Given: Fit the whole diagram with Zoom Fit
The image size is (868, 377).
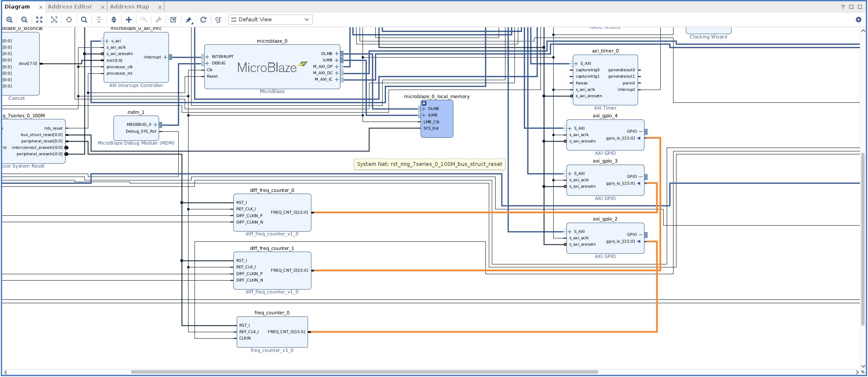Looking at the screenshot, I should tap(39, 20).
